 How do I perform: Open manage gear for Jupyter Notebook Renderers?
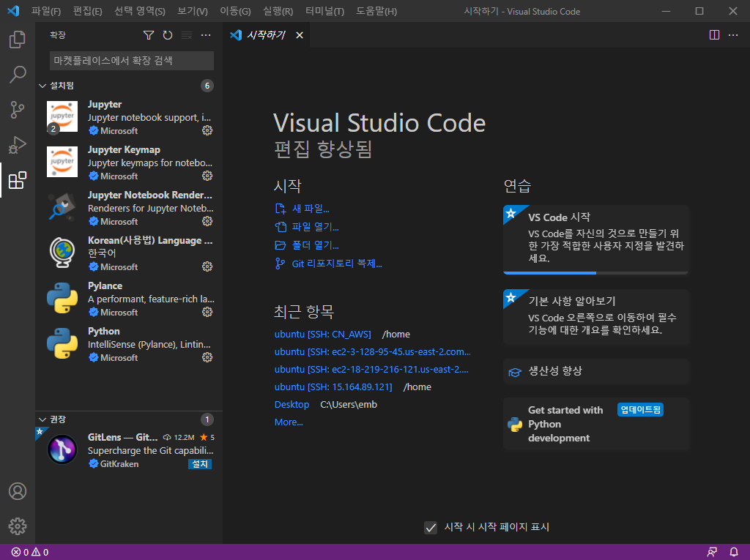[x=207, y=221]
